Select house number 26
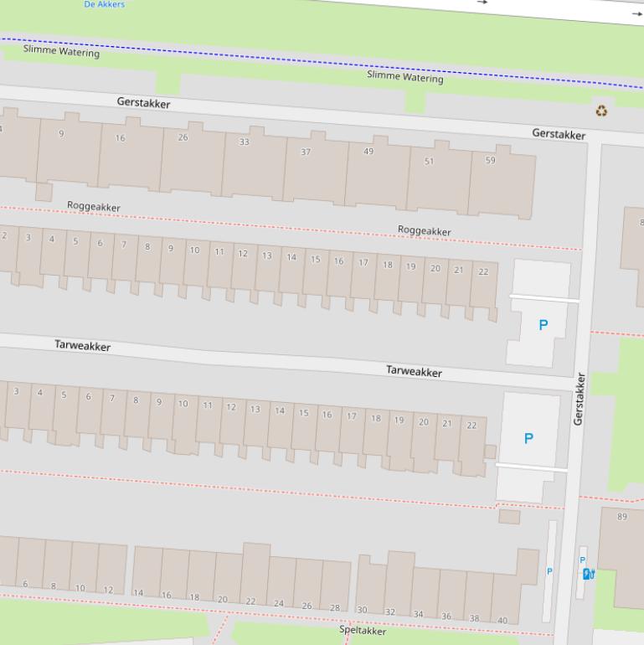The height and width of the screenshot is (645, 644). (183, 137)
